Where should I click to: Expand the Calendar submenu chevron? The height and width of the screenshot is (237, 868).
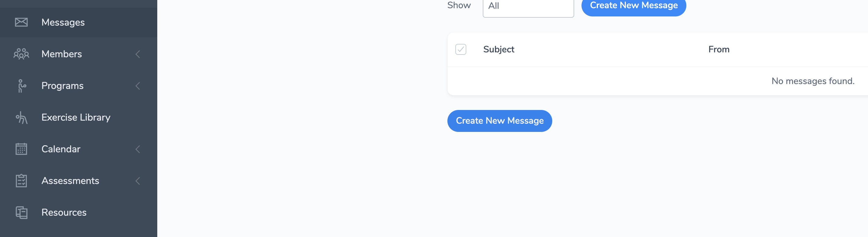pos(137,149)
